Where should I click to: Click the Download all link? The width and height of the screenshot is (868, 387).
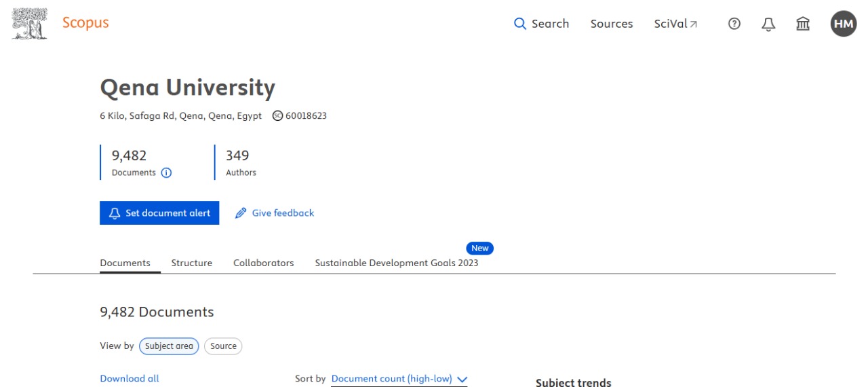pos(129,378)
